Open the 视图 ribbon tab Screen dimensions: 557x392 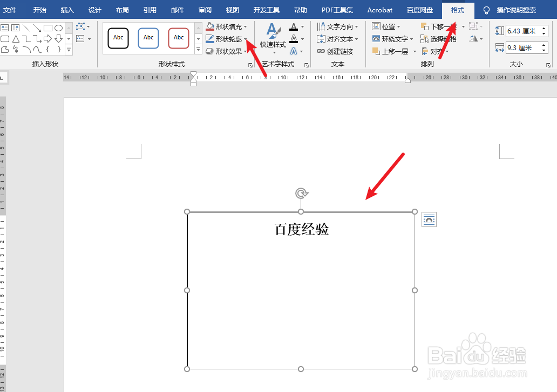pyautogui.click(x=232, y=10)
